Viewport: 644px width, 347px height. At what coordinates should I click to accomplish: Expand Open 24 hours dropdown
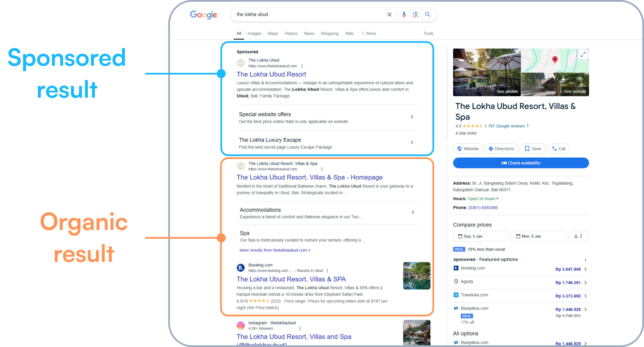[x=483, y=198]
